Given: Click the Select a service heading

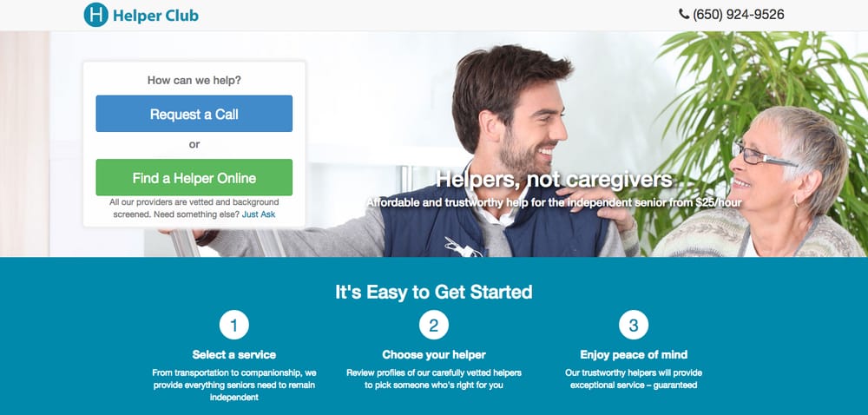Looking at the screenshot, I should (234, 355).
